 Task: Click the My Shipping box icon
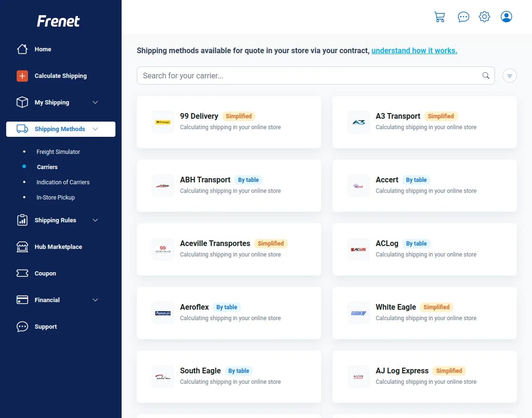22,102
